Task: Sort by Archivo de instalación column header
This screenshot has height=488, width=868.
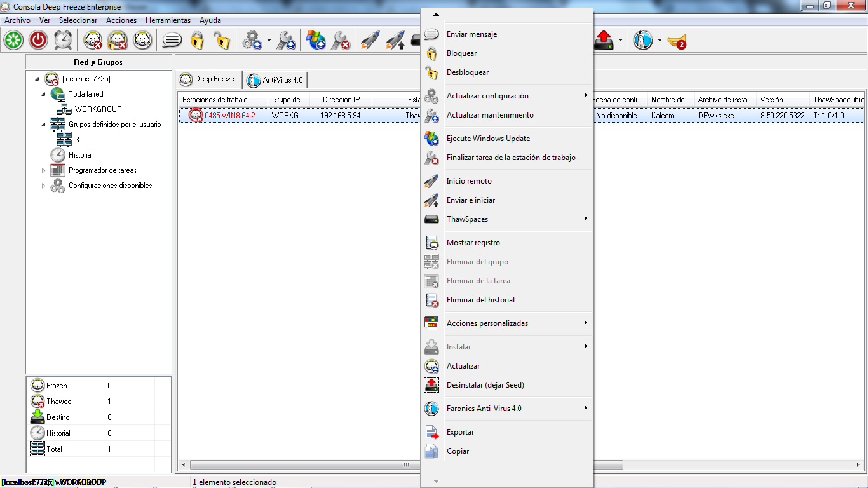Action: (x=725, y=100)
